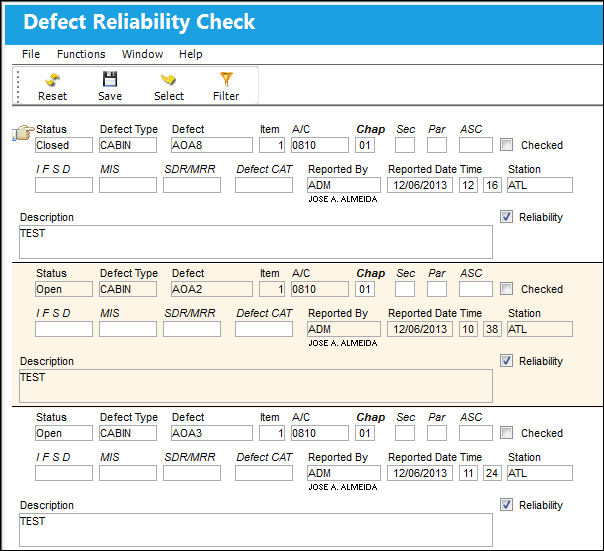Click the Save floppy disk icon
This screenshot has width=604, height=551.
tap(110, 79)
